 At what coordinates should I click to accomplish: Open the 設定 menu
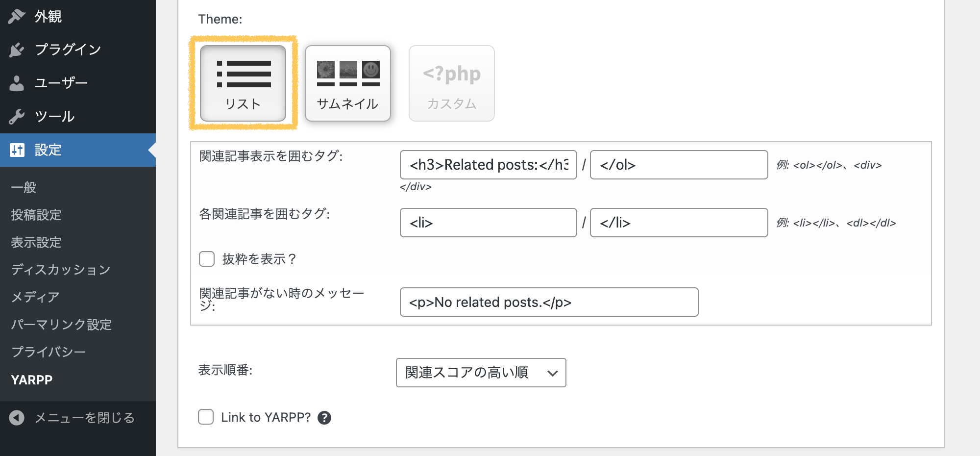78,150
